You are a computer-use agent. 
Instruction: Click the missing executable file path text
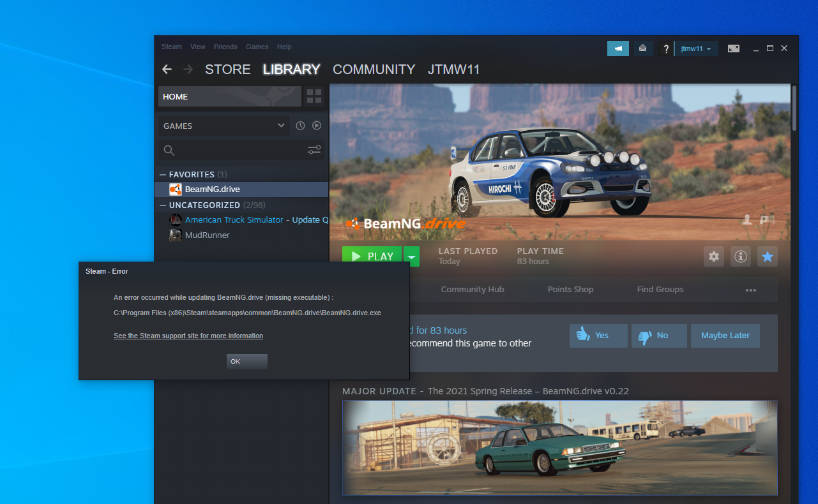247,313
